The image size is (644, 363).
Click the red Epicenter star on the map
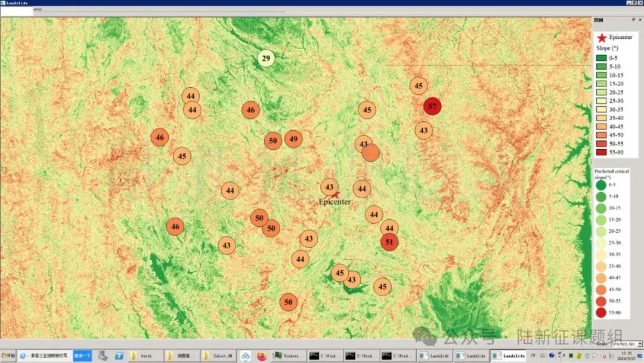coord(335,194)
